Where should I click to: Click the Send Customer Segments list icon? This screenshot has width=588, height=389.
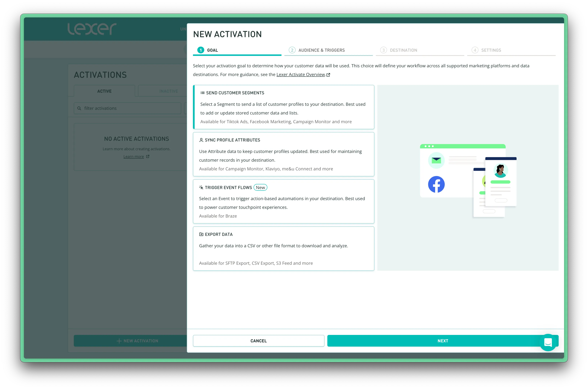point(202,93)
